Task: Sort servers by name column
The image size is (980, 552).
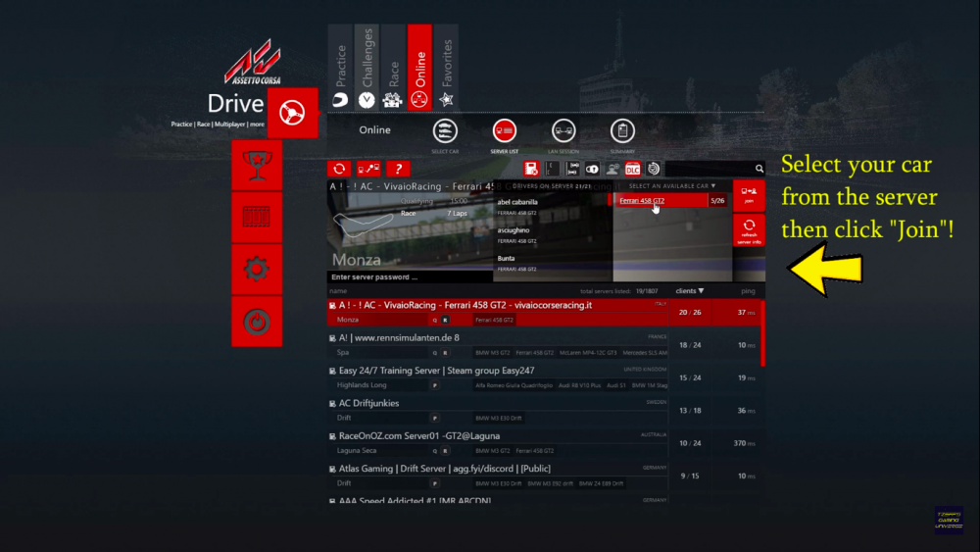Action: pos(338,291)
